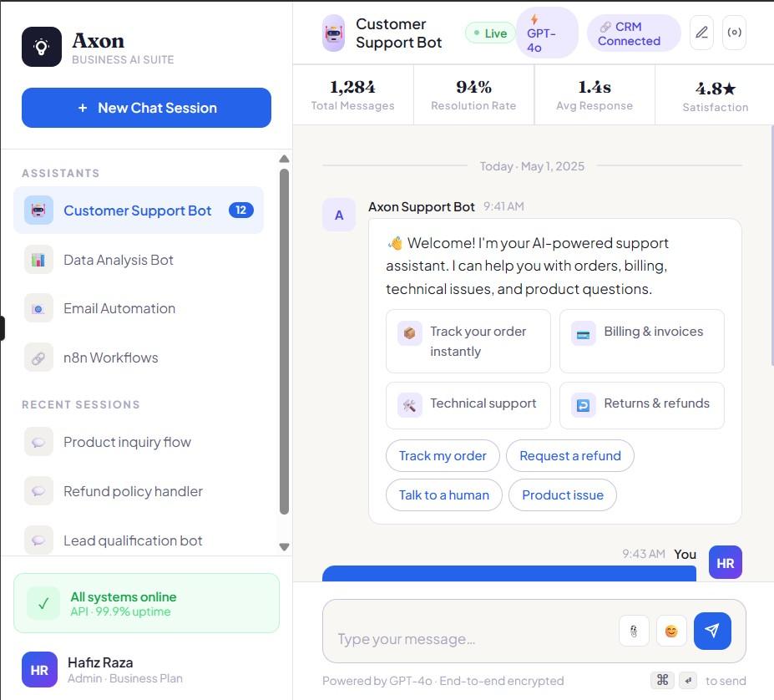Open Refund policy handler session

(x=139, y=491)
